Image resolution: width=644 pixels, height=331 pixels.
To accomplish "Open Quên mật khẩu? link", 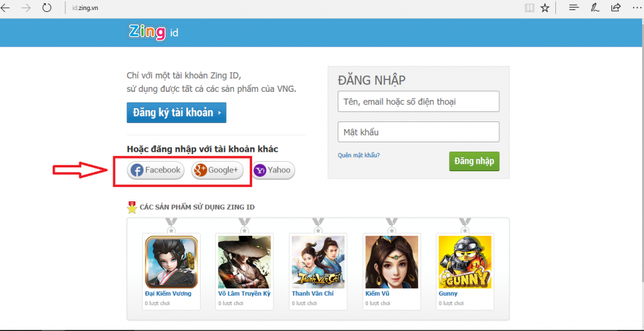I will [x=358, y=155].
